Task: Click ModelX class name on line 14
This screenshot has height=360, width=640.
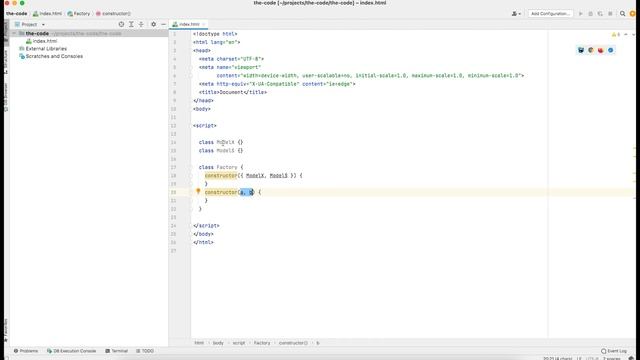Action: click(225, 142)
